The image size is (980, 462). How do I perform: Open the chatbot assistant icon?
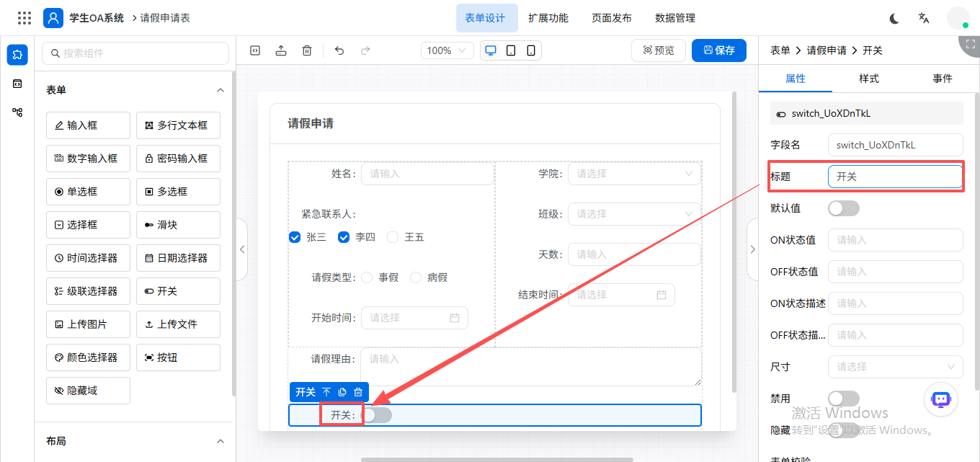click(941, 399)
